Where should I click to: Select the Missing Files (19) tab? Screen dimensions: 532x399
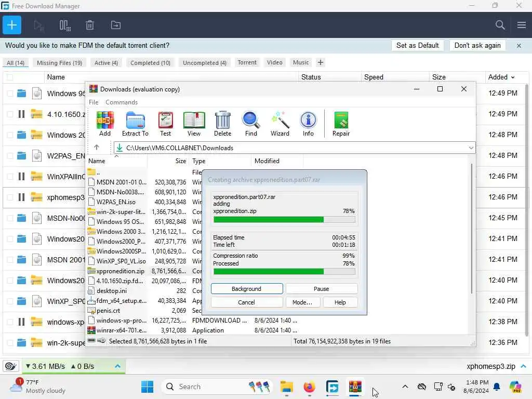click(59, 63)
